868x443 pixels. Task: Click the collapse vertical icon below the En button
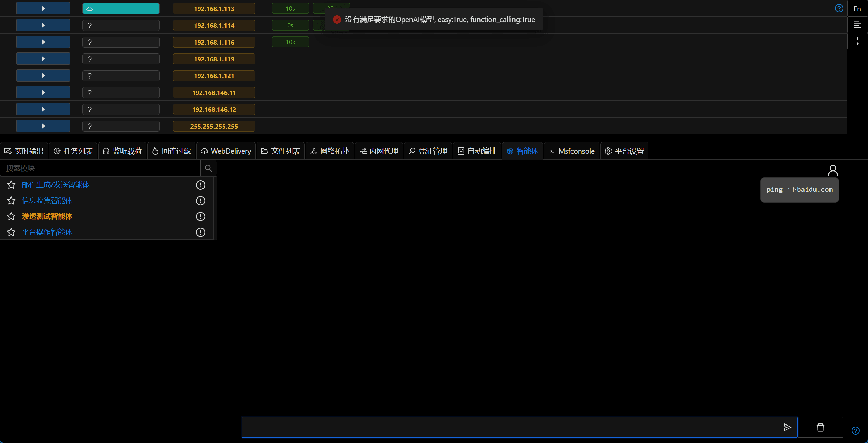coord(857,41)
